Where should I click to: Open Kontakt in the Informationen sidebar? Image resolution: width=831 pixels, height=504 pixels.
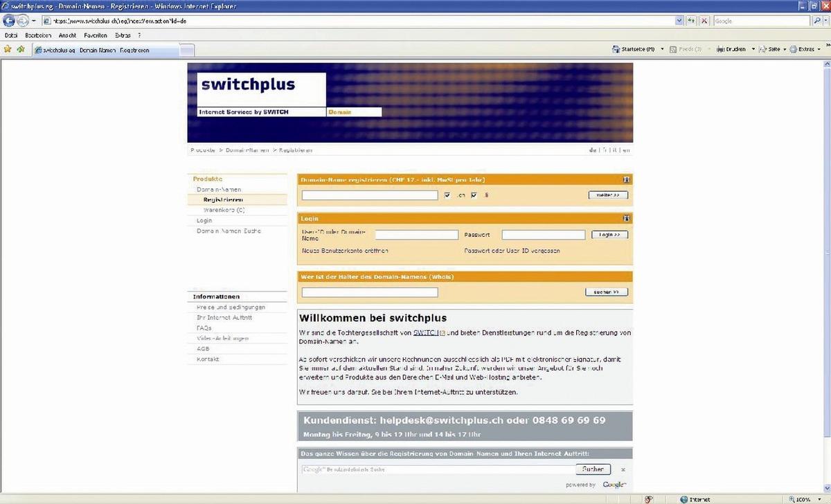pyautogui.click(x=208, y=359)
